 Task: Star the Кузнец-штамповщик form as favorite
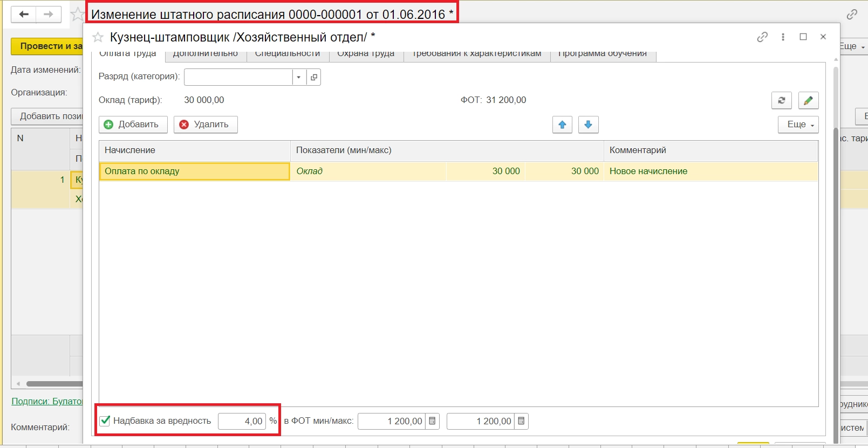click(x=98, y=37)
